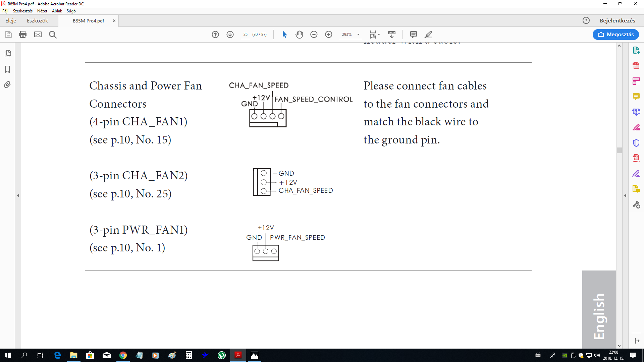
Task: Click the page number input field
Action: point(246,35)
